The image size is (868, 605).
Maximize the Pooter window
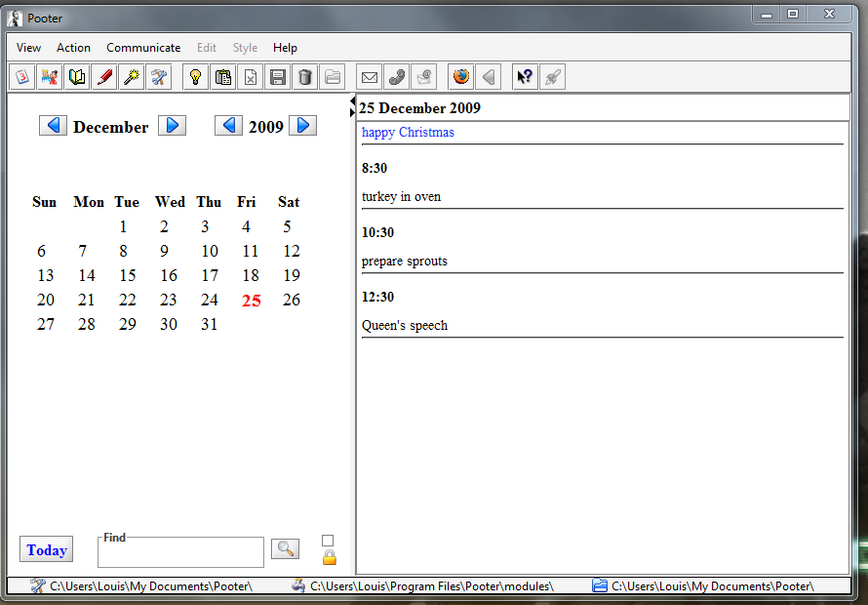[x=793, y=15]
